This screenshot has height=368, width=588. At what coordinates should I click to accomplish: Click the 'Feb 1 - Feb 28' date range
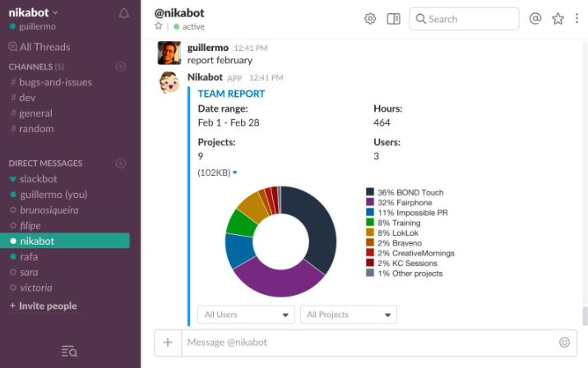coord(229,123)
